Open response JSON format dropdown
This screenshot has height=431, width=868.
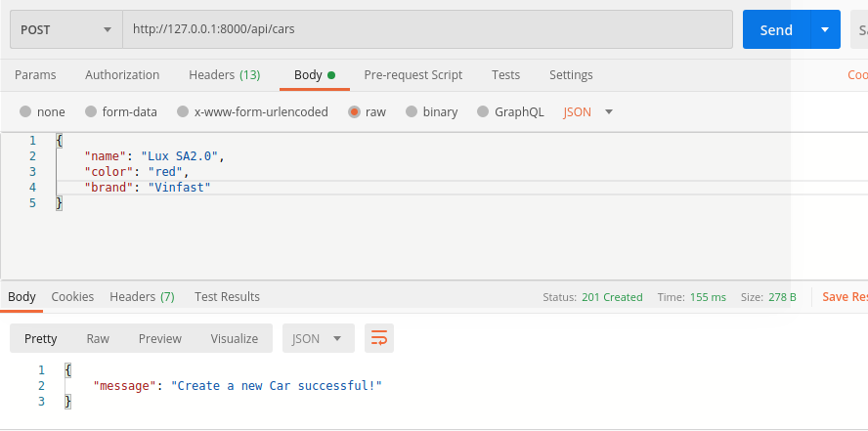coord(318,338)
